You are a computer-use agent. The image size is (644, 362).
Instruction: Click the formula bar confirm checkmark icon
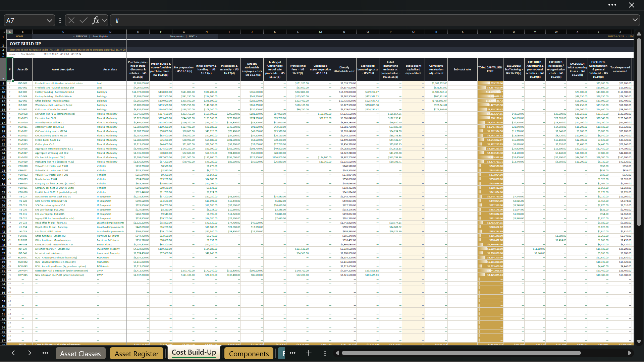click(84, 20)
